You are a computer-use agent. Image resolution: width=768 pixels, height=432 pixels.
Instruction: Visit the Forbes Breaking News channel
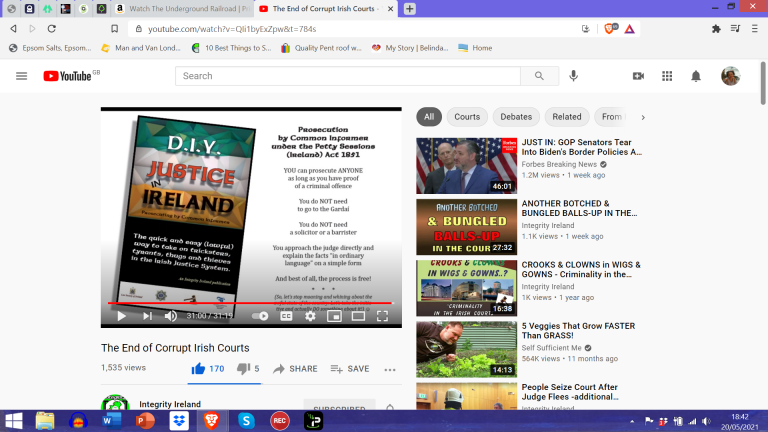point(559,164)
